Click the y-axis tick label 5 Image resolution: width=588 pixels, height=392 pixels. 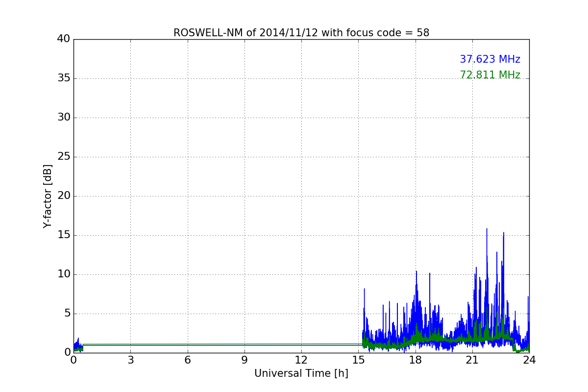[67, 313]
